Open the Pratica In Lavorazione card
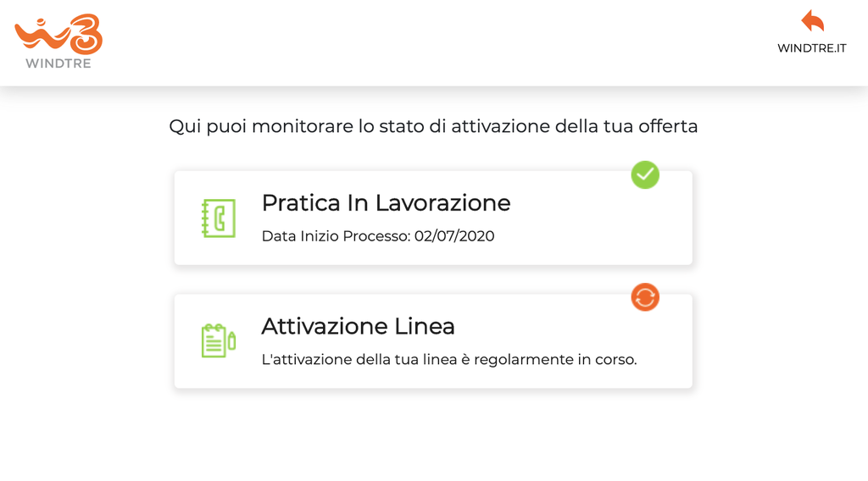This screenshot has width=868, height=481. 433,218
